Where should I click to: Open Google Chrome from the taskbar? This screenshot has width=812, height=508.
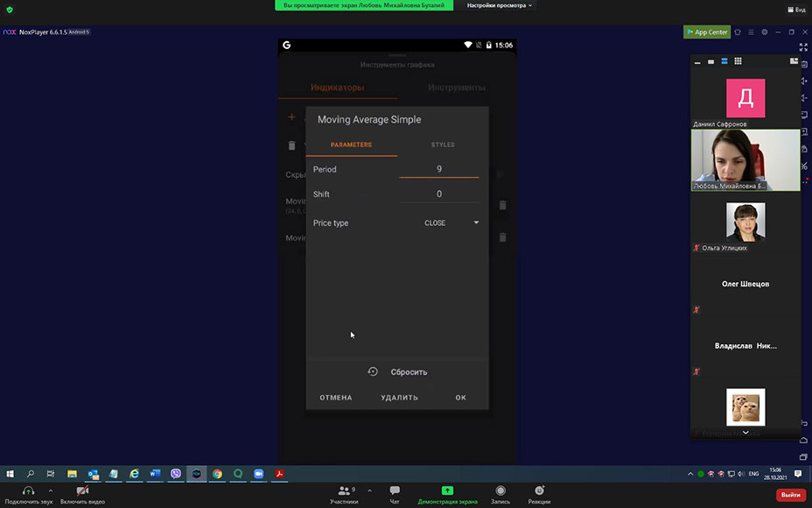[x=217, y=474]
